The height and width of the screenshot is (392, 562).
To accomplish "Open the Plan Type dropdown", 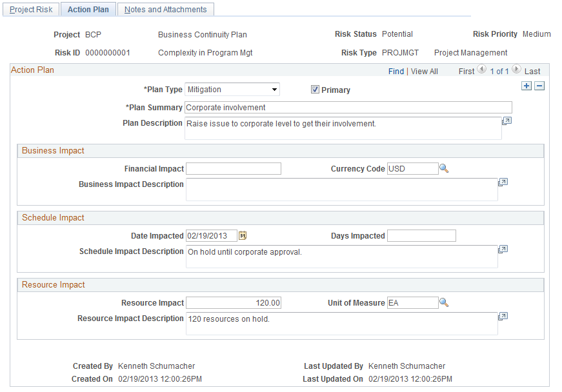I will click(x=232, y=90).
